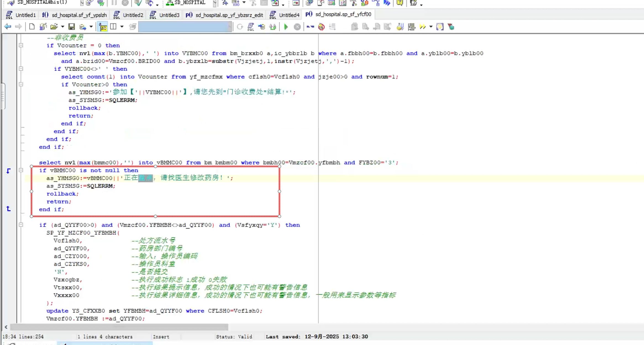Viewport: 644px width, 345px height.
Task: Open dropdown arrow beside Open folder icon
Action: [x=63, y=27]
